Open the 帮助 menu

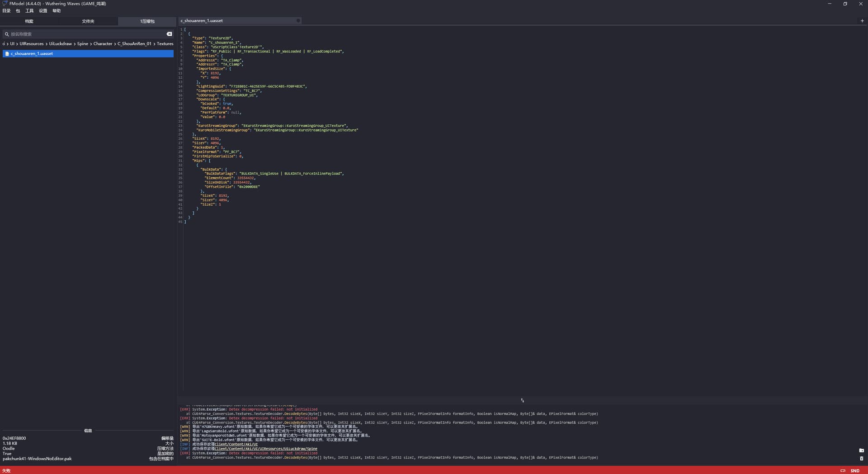tap(57, 11)
